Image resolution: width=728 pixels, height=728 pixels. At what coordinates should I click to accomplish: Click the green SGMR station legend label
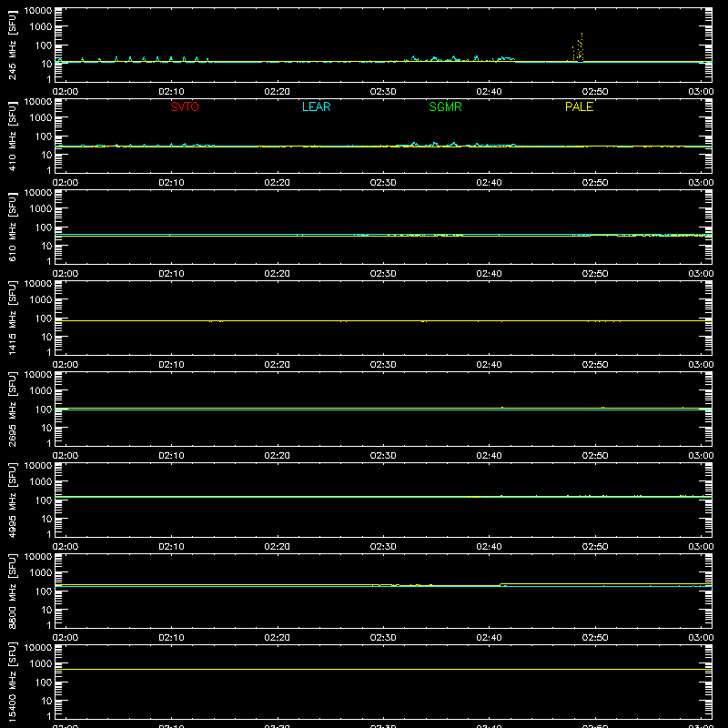click(x=445, y=106)
